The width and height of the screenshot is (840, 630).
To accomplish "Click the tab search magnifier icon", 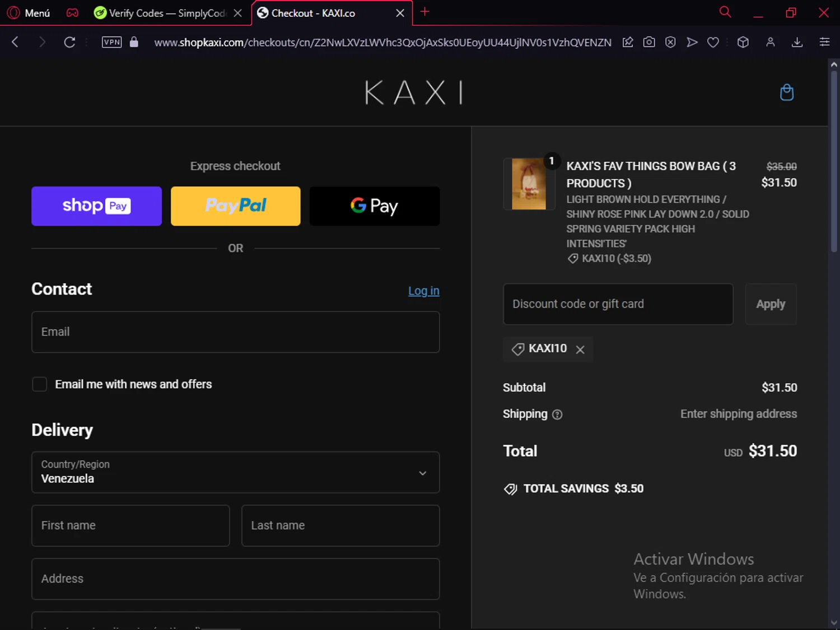I will click(x=725, y=12).
